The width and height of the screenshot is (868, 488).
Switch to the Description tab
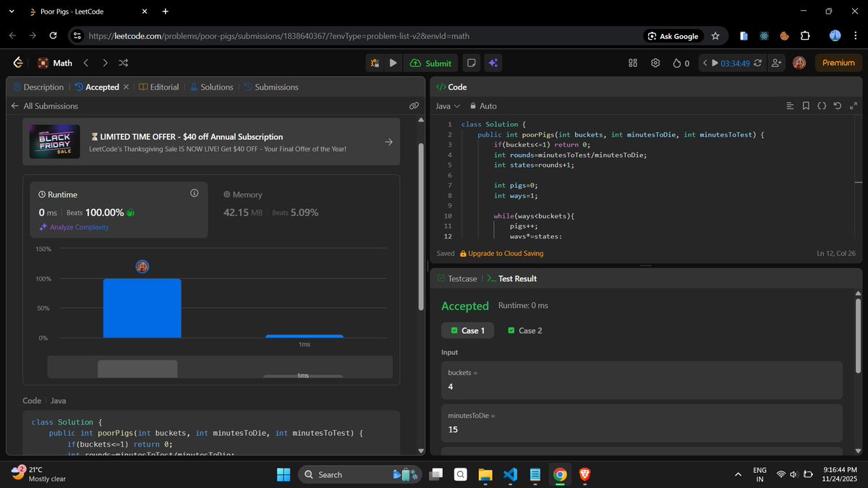coord(38,87)
